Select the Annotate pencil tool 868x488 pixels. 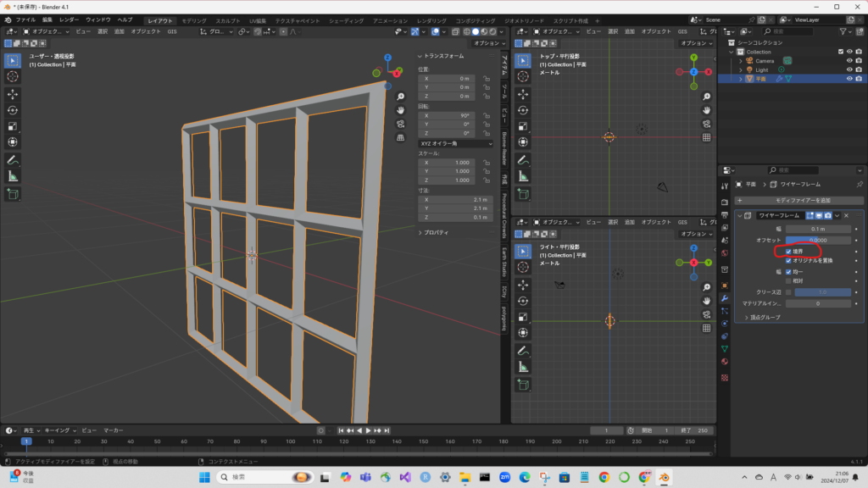[x=13, y=159]
